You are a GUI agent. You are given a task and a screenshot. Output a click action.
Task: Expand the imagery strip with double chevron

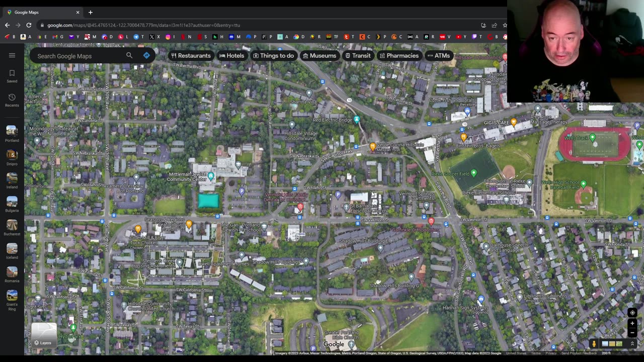coord(632,344)
